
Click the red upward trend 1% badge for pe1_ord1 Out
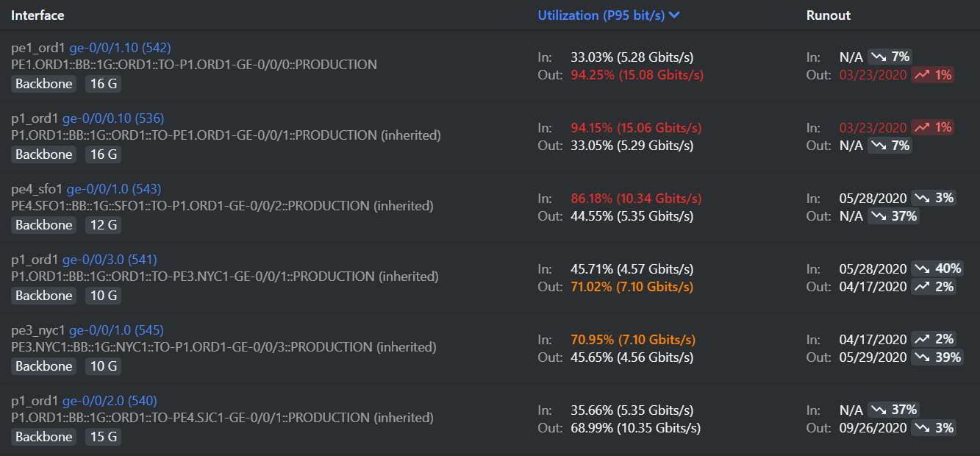(932, 75)
